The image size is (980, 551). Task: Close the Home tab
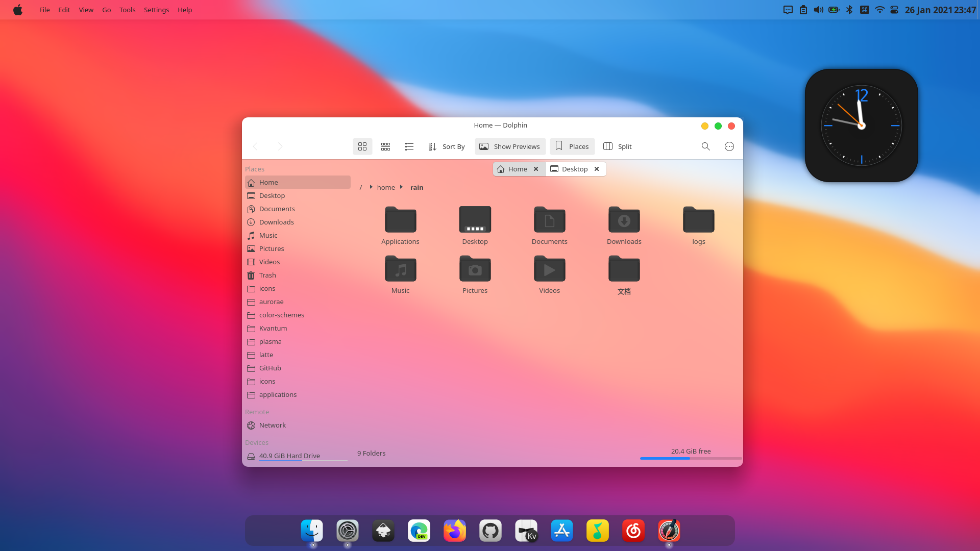(x=536, y=169)
